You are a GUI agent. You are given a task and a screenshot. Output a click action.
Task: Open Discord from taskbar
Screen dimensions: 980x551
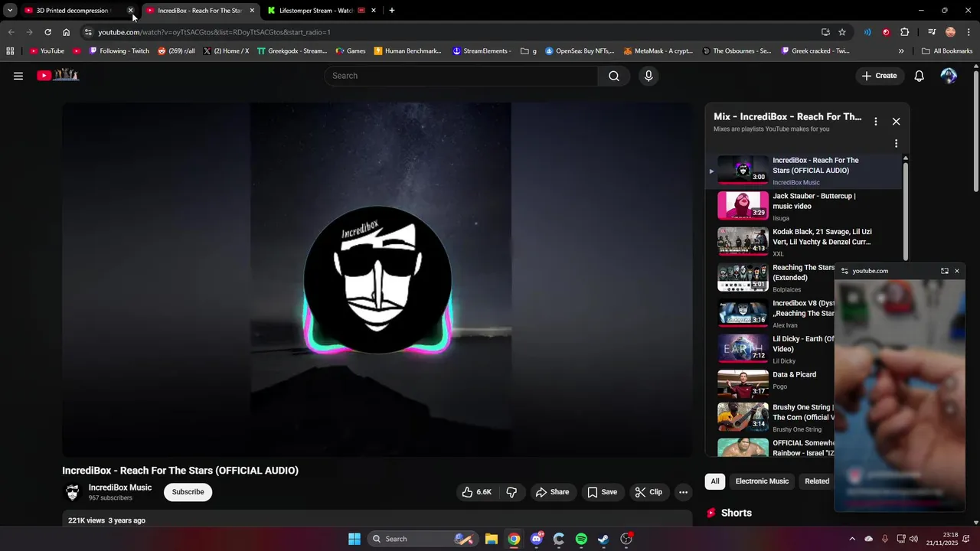point(537,539)
